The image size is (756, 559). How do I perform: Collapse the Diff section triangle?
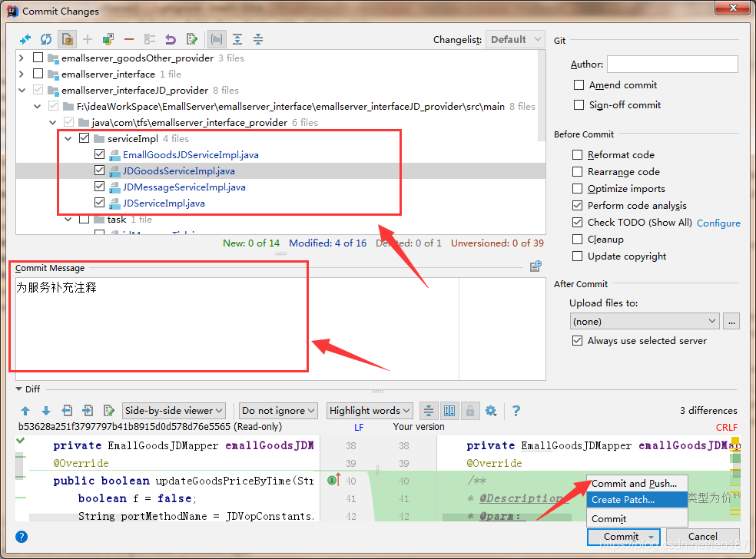tap(19, 389)
